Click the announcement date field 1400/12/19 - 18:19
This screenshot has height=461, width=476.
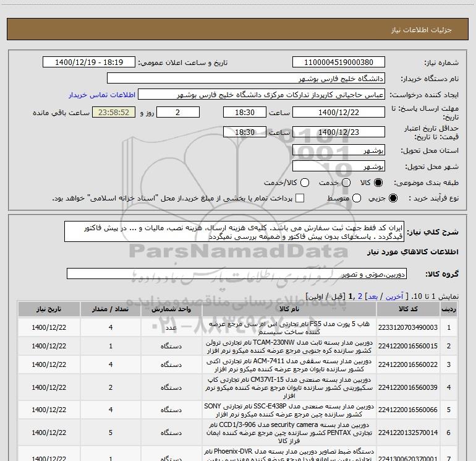[x=89, y=62]
